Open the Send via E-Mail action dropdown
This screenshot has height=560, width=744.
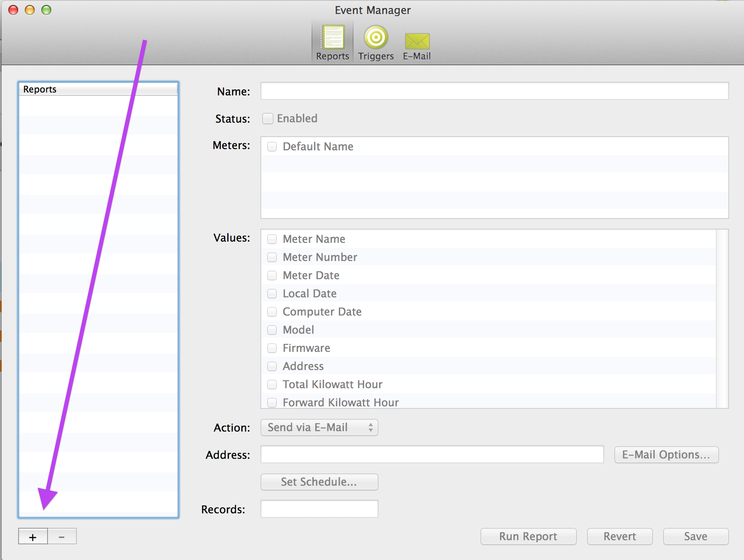[319, 427]
